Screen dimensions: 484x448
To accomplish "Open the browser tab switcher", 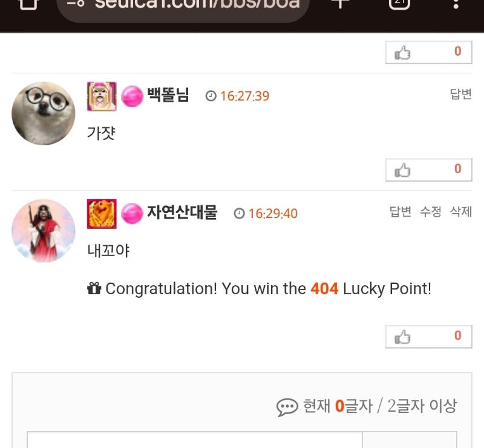I will 399,4.
